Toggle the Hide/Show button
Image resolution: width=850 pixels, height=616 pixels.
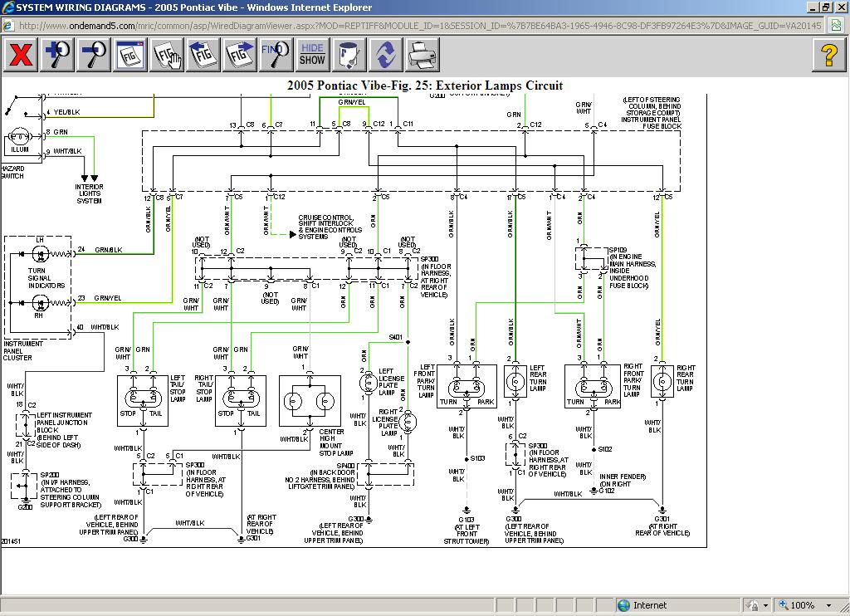[x=312, y=56]
